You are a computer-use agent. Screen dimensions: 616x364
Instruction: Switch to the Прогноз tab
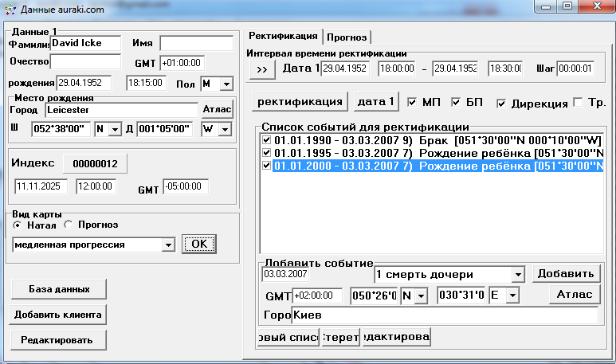[347, 37]
